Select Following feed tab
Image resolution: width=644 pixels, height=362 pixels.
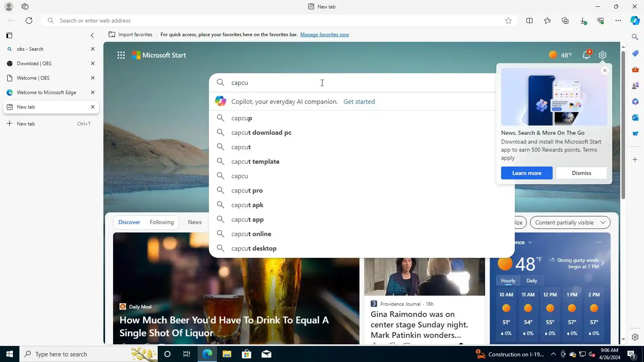(x=162, y=222)
